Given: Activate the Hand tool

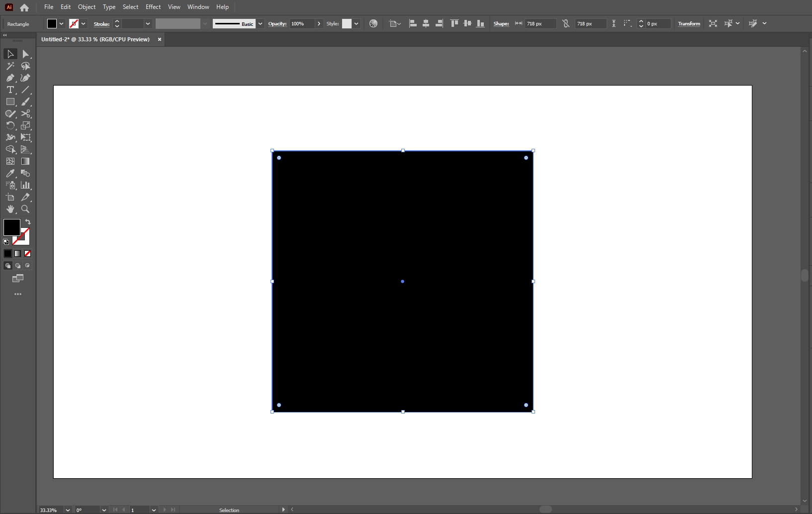Looking at the screenshot, I should [10, 209].
